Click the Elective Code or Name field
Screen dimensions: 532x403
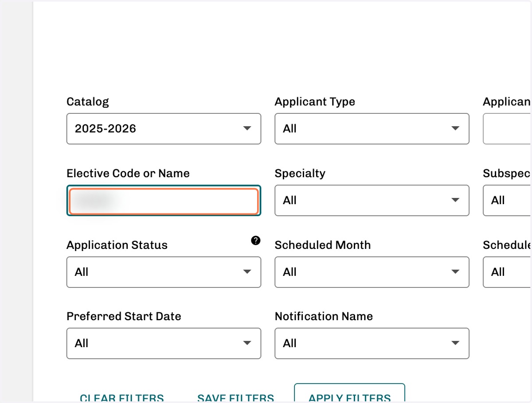click(164, 201)
